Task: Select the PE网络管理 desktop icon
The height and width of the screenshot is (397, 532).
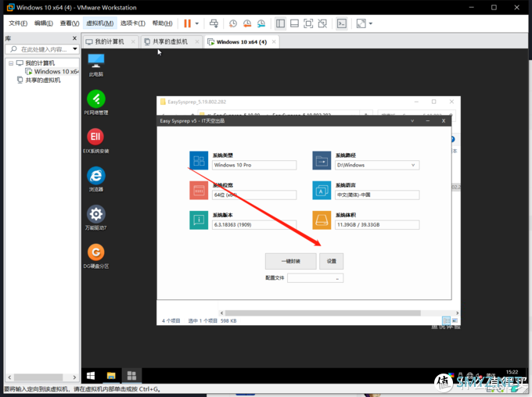Action: click(96, 102)
